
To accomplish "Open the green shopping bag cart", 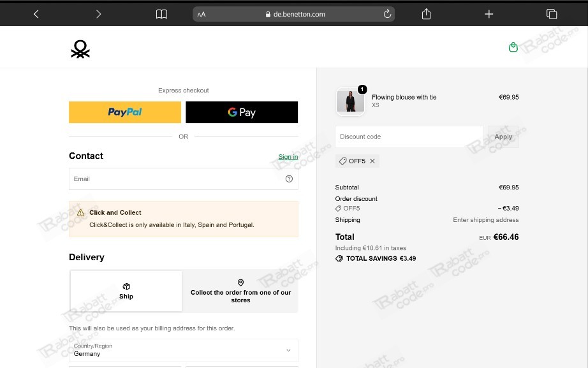I will [x=513, y=47].
